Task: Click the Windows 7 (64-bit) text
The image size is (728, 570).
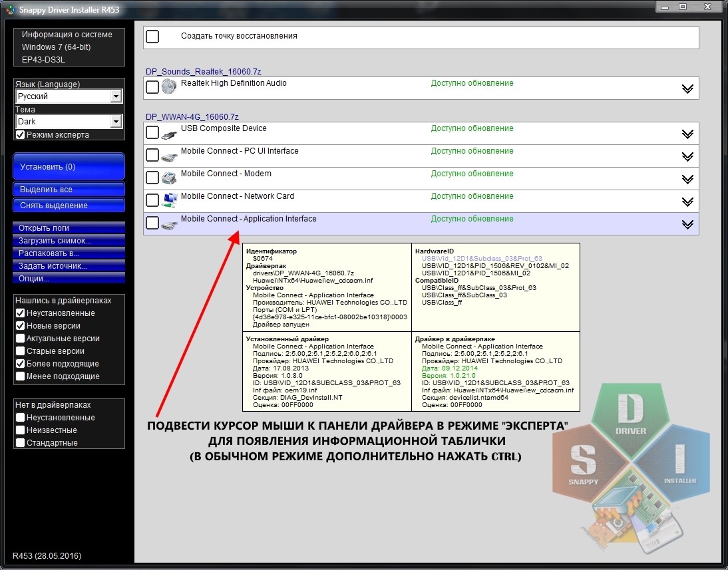Action: [56, 47]
